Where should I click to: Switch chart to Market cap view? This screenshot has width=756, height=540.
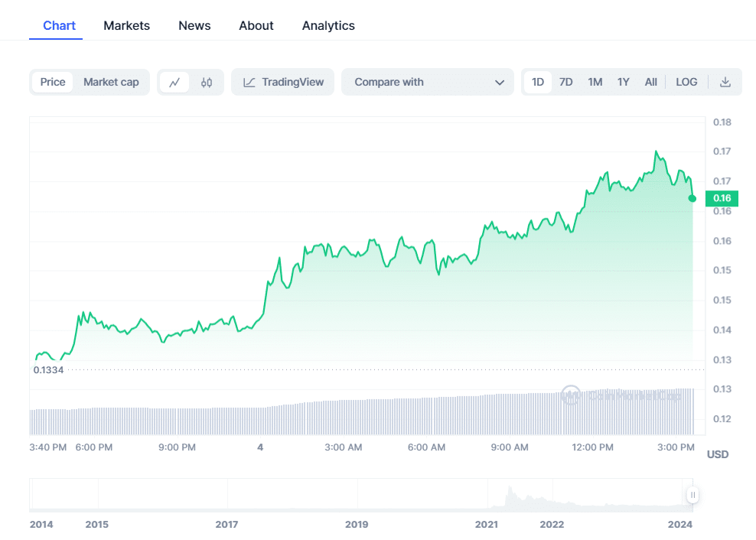[x=111, y=82]
